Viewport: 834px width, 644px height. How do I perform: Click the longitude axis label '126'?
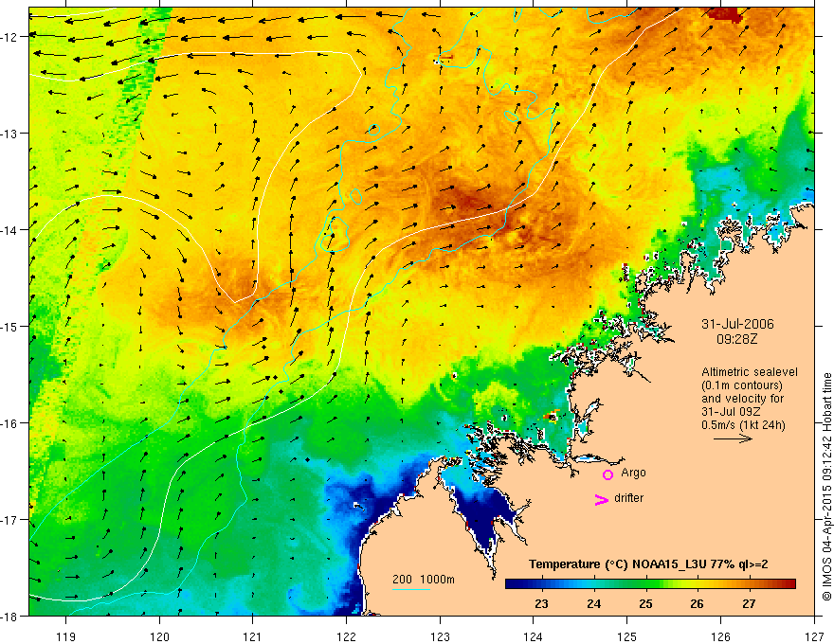coord(720,636)
